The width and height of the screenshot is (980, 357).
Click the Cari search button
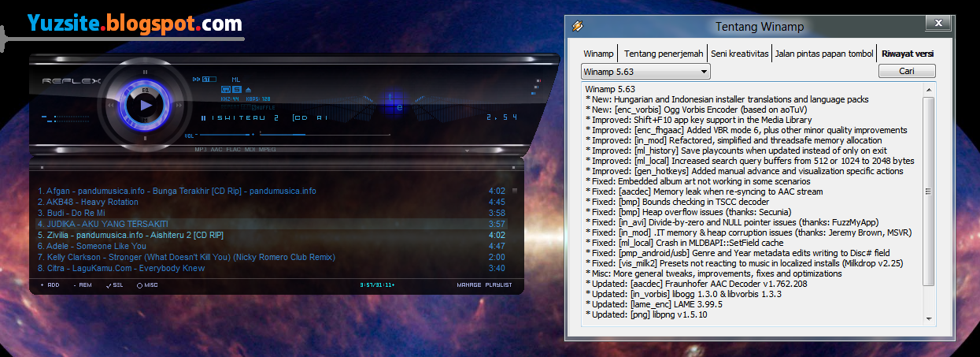point(907,71)
